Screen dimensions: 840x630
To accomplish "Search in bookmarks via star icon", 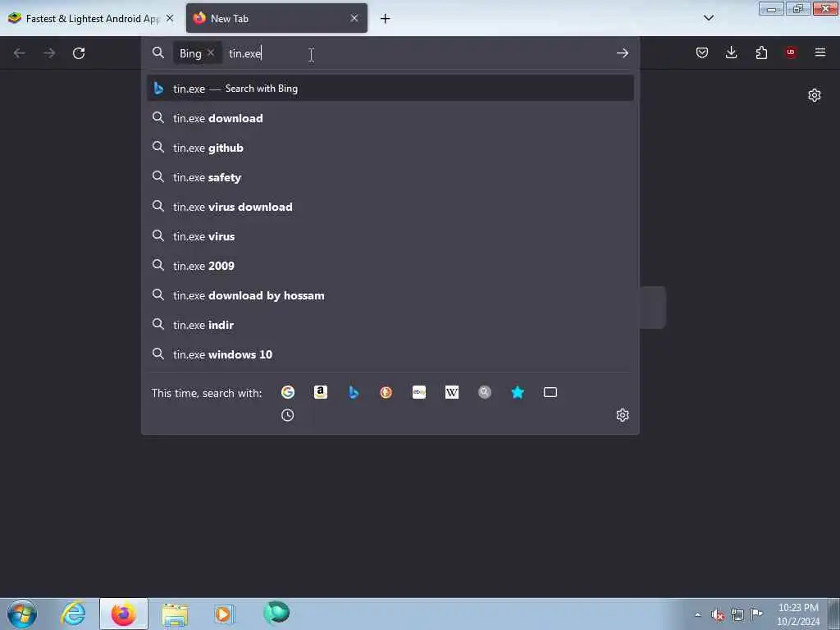I will [518, 392].
